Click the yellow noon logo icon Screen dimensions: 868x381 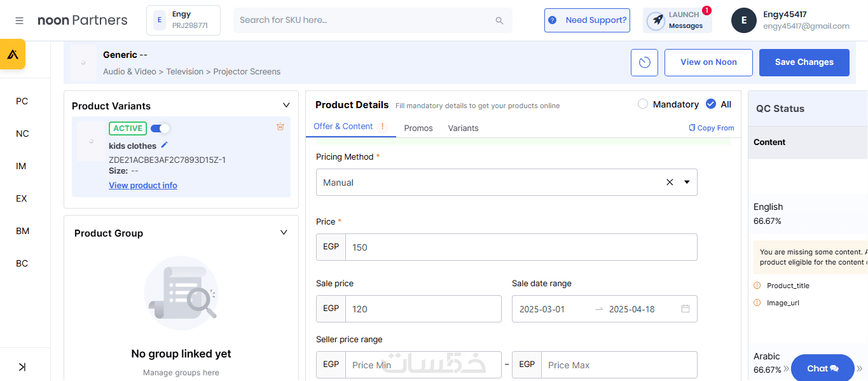tap(13, 54)
